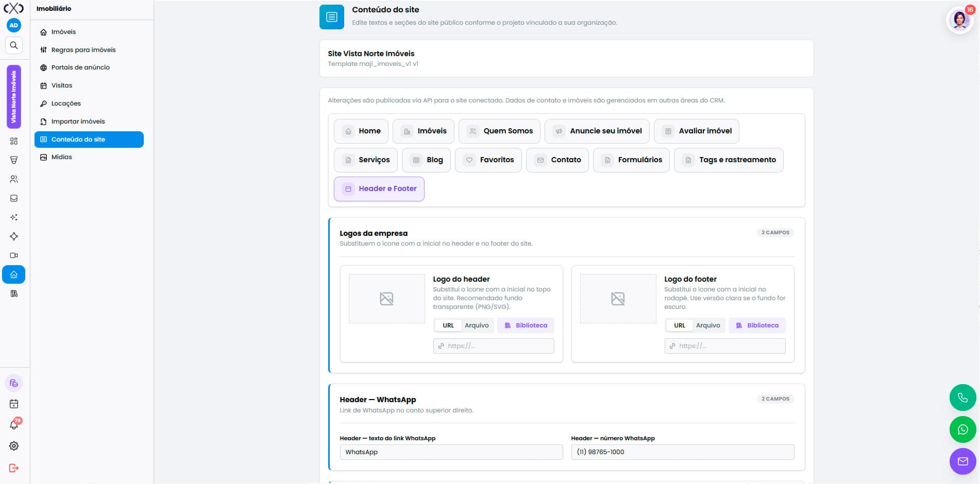Open the inbox tray icon in rail
The height and width of the screenshot is (484, 980).
(14, 198)
